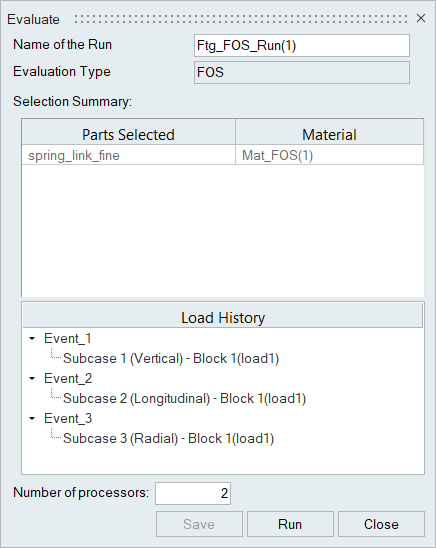Image resolution: width=436 pixels, height=548 pixels.
Task: Edit the Number of processors field
Action: pyautogui.click(x=193, y=493)
